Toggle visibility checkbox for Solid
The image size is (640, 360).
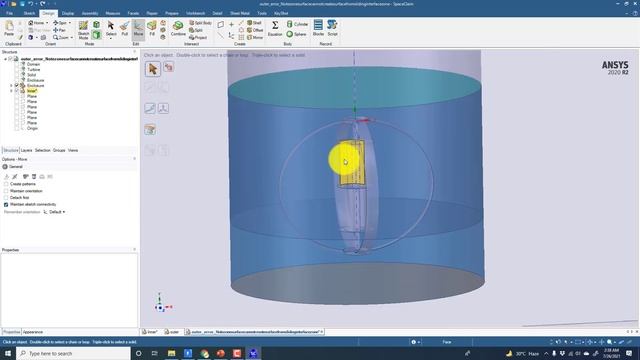click(17, 75)
